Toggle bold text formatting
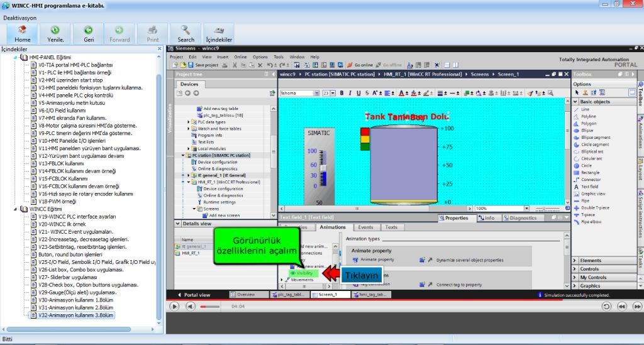644x345 pixels. click(342, 93)
